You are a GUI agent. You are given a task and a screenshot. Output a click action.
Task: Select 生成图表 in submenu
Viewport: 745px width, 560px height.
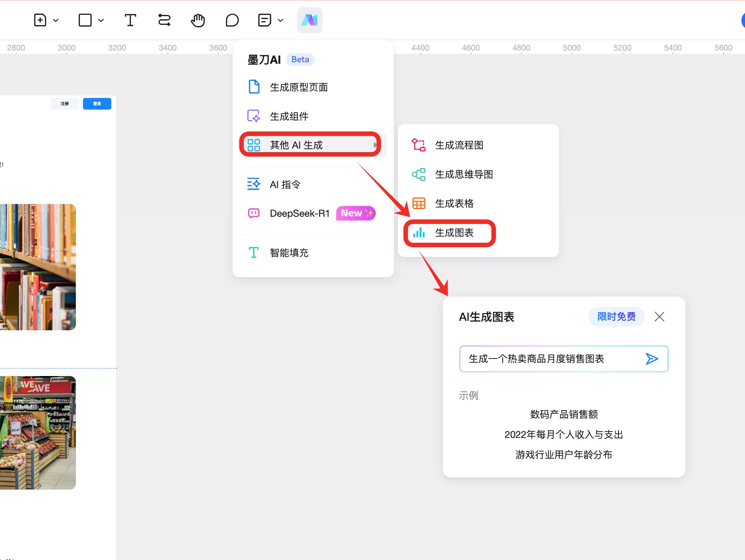pyautogui.click(x=478, y=232)
